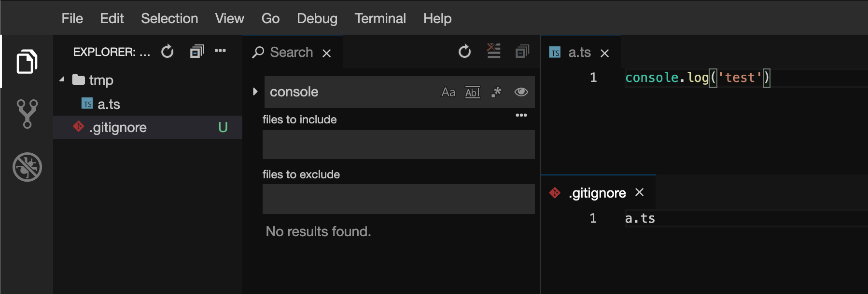
Task: Toggle search details with the ellipsis
Action: 521,115
